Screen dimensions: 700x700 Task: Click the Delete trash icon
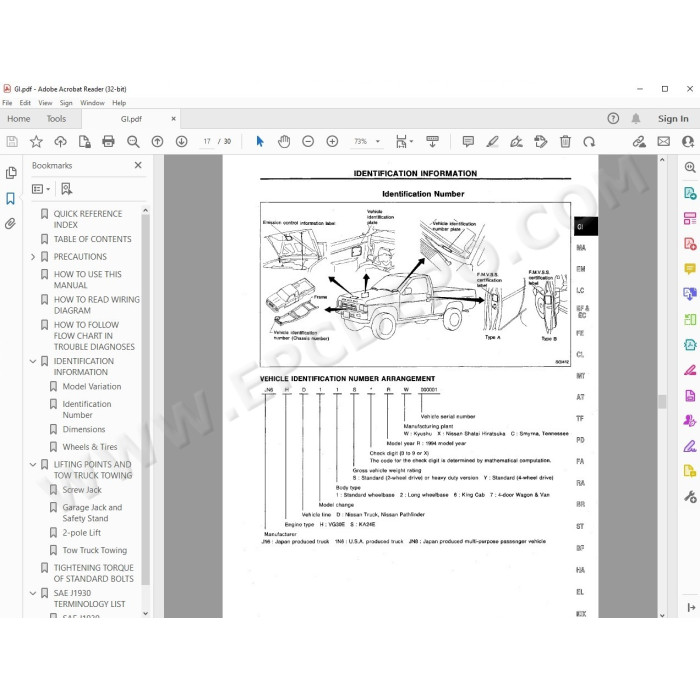(565, 142)
